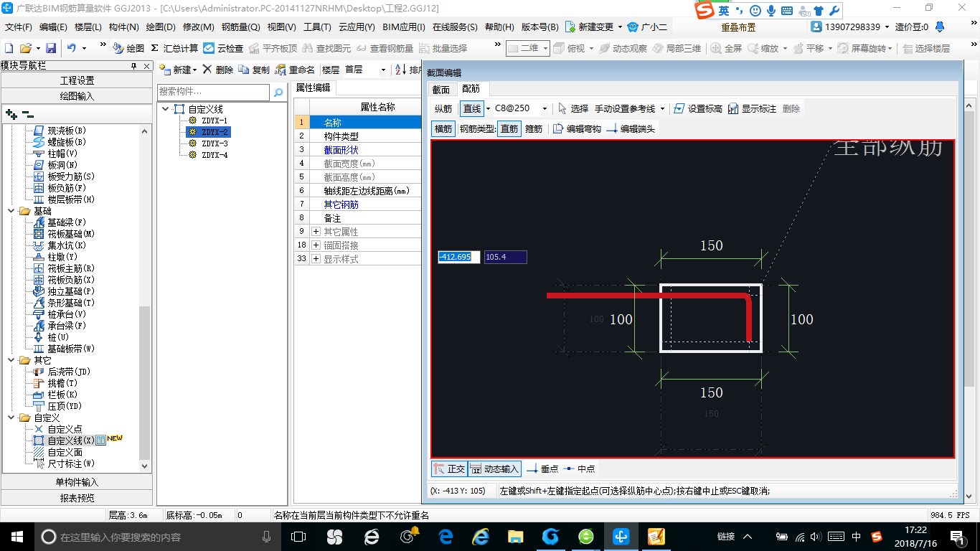The height and width of the screenshot is (551, 980).
Task: Click the -412.695 coordinate input box
Action: pyautogui.click(x=459, y=257)
